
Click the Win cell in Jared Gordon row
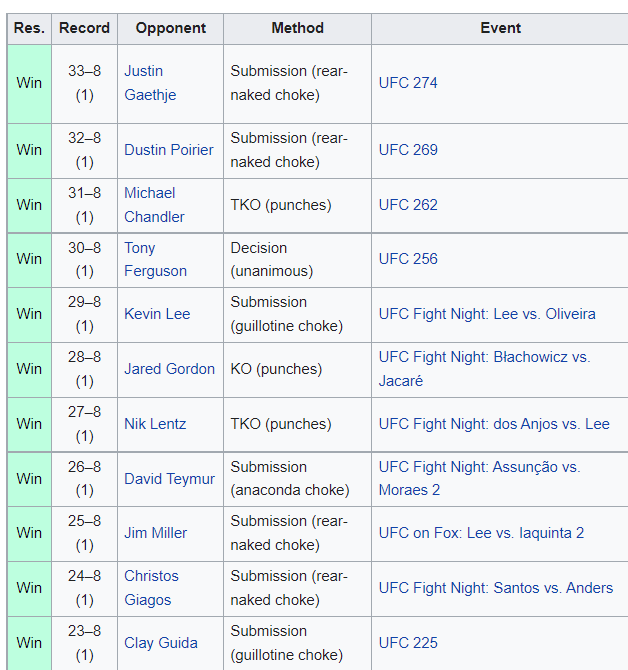[29, 369]
